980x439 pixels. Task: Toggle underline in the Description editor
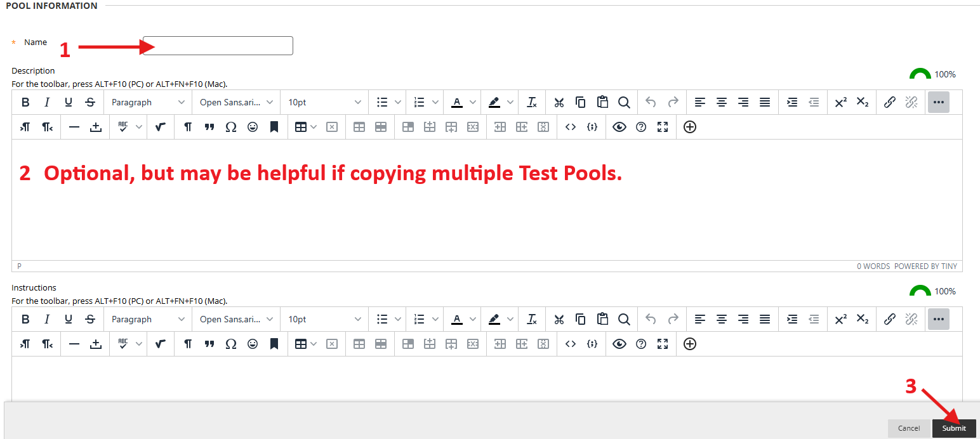(x=69, y=102)
